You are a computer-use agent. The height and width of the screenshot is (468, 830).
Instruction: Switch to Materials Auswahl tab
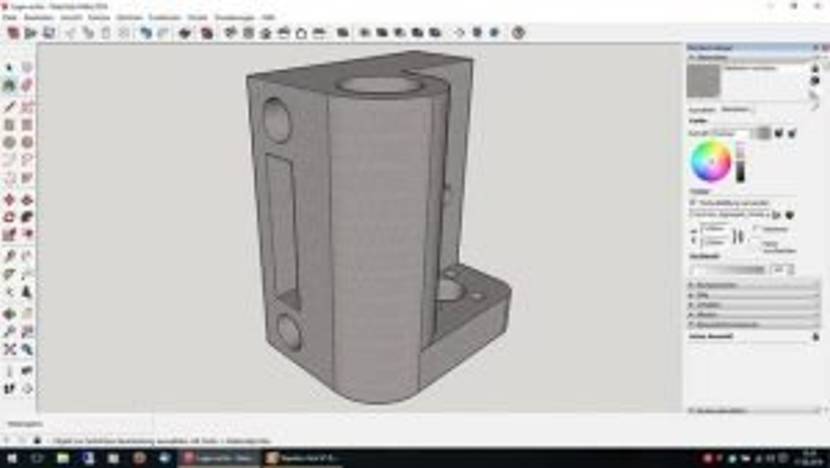701,110
